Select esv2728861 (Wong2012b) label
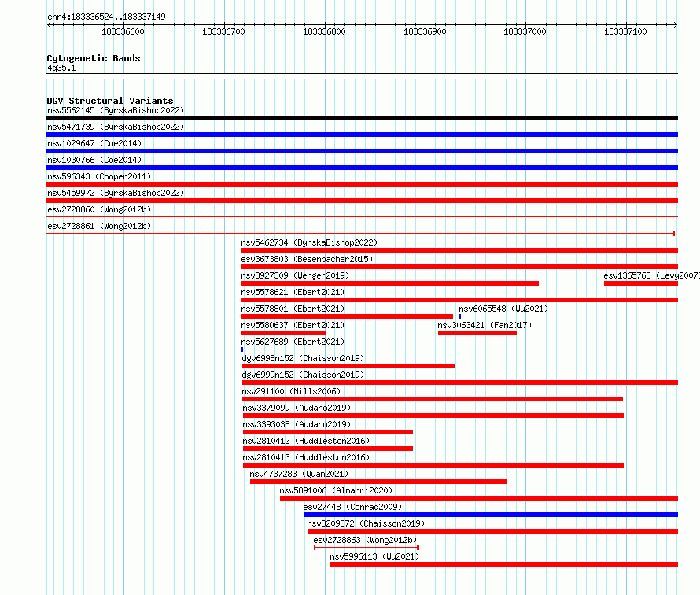This screenshot has width=700, height=595. [99, 226]
